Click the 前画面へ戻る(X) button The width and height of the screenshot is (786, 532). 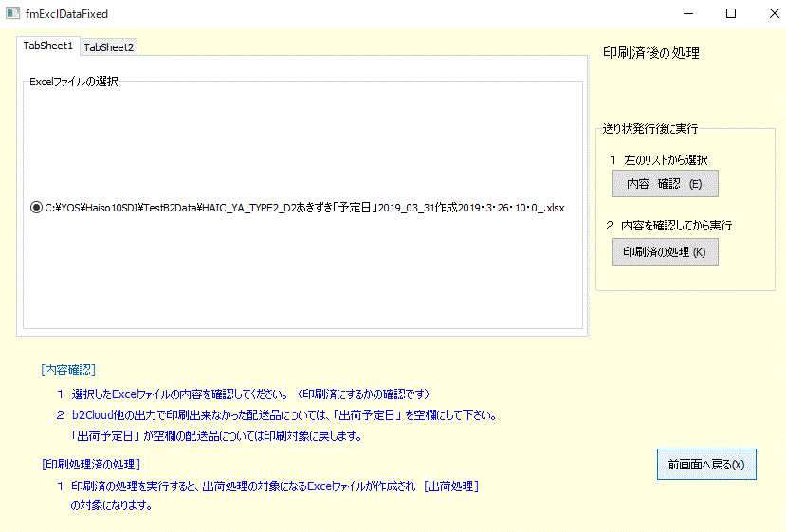706,465
